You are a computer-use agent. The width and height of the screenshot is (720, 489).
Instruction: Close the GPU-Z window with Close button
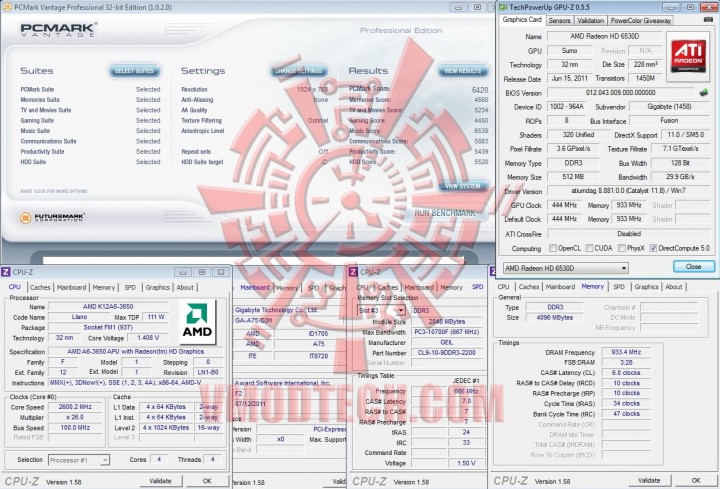[693, 266]
